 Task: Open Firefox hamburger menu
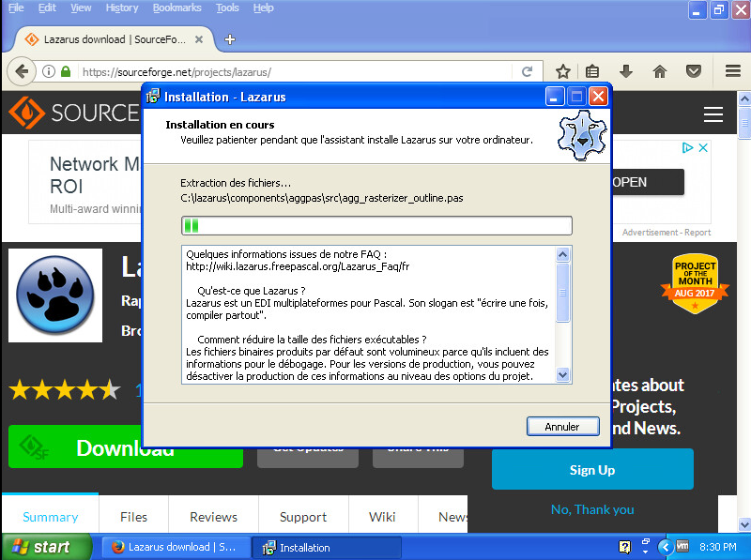pos(733,72)
